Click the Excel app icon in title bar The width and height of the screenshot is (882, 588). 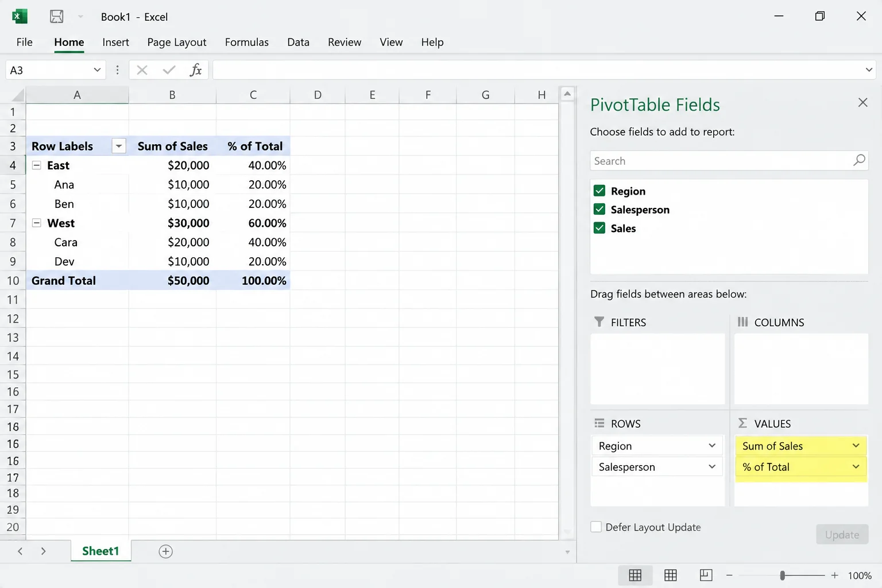coord(20,16)
